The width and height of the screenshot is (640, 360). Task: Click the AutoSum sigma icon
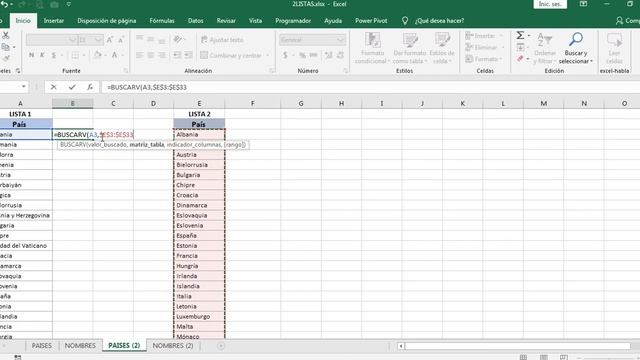pos(520,36)
